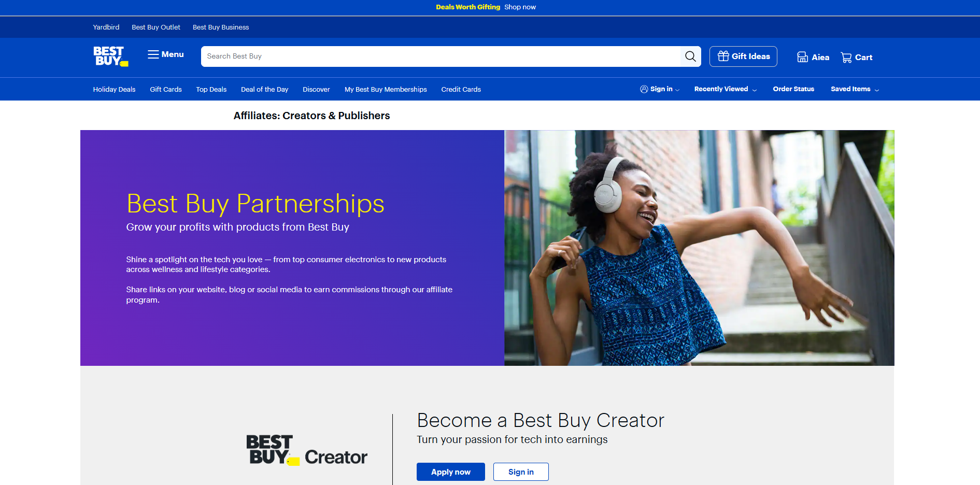Open Deal of the Day
980x485 pixels.
(264, 90)
